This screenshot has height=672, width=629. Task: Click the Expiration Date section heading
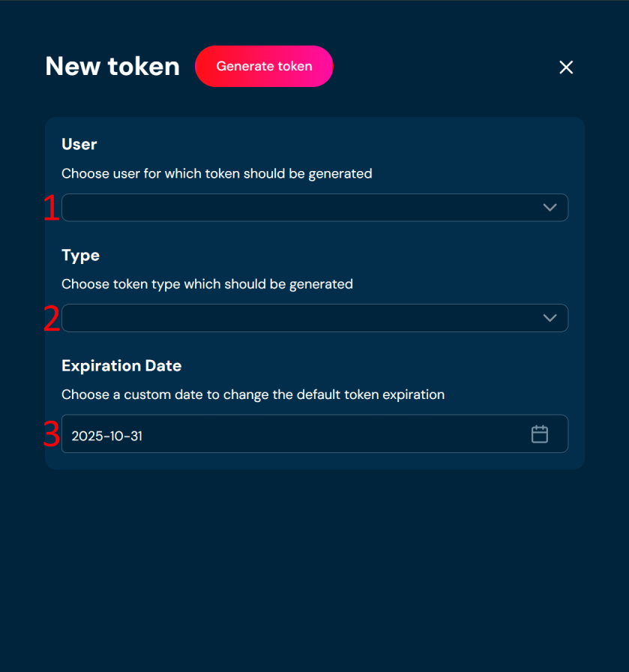click(x=121, y=366)
